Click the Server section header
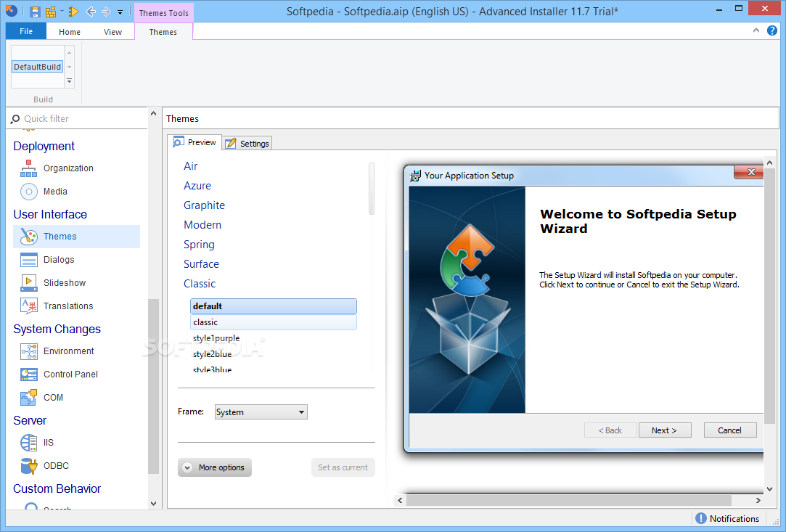Screen dimensions: 786x532 [30, 420]
